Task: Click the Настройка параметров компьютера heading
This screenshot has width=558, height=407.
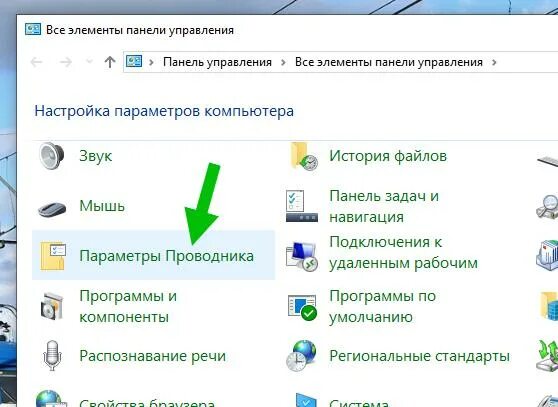Action: pos(164,111)
